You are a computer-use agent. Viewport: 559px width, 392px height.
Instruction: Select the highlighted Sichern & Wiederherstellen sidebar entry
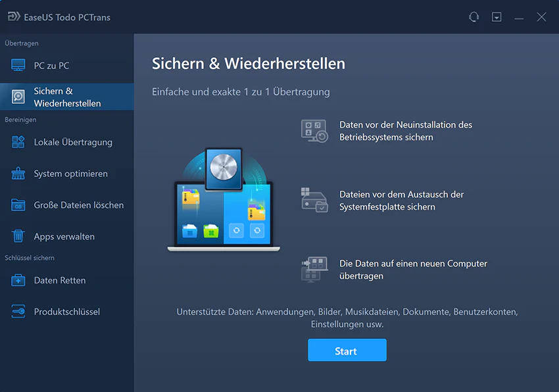(66, 96)
